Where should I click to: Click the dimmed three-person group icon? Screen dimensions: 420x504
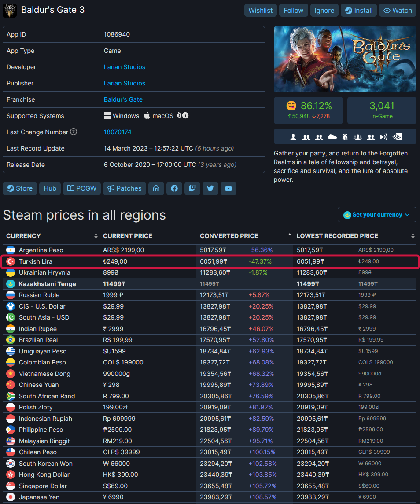pos(357,137)
